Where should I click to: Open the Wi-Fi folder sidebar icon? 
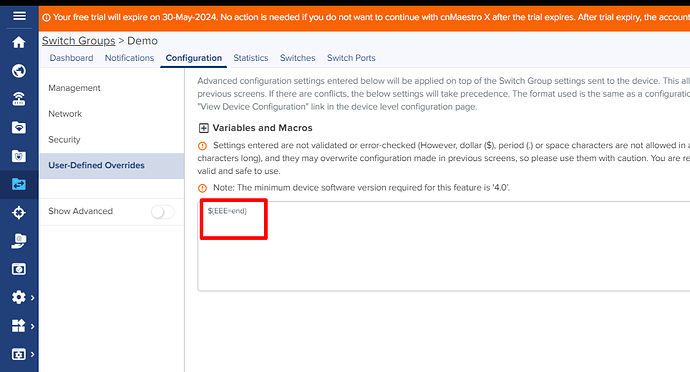click(x=19, y=128)
